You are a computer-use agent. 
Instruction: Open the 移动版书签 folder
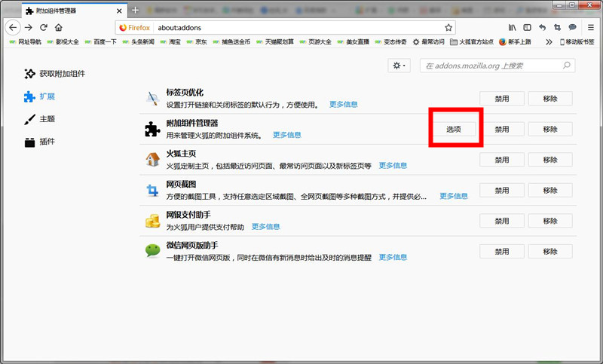[577, 42]
